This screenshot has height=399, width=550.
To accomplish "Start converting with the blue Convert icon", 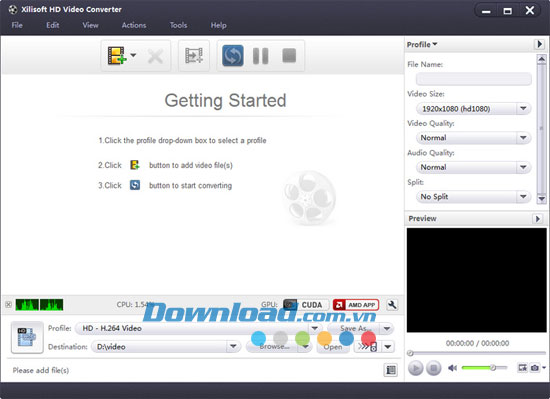I will pos(233,55).
